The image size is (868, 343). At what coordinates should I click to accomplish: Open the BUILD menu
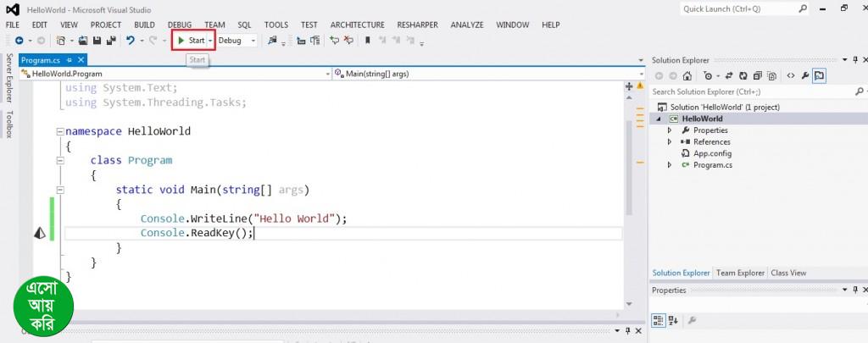point(144,25)
